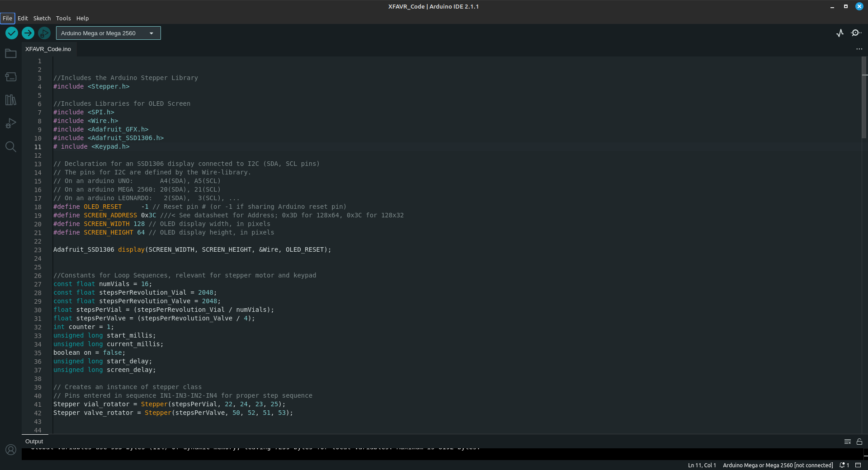Close the Arduino IDE window
Viewport: 868px width, 470px height.
pyautogui.click(x=859, y=6)
